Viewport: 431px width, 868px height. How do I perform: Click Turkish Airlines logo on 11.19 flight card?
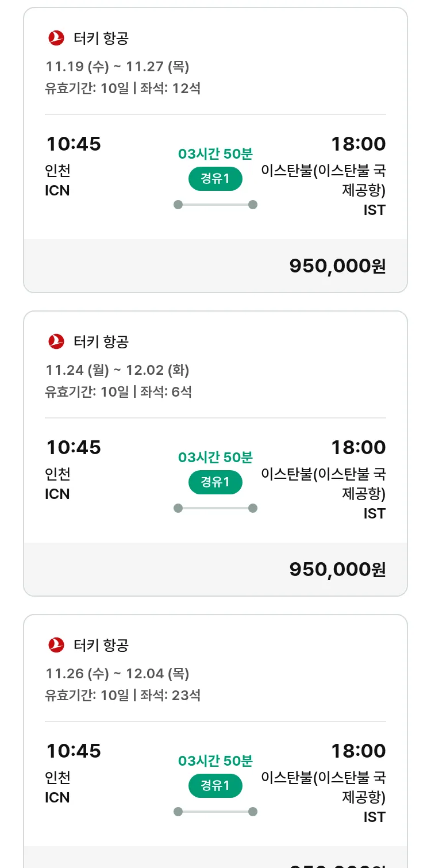56,38
